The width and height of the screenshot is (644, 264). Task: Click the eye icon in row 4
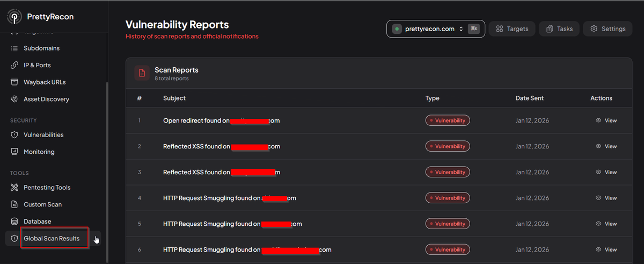[x=598, y=198]
